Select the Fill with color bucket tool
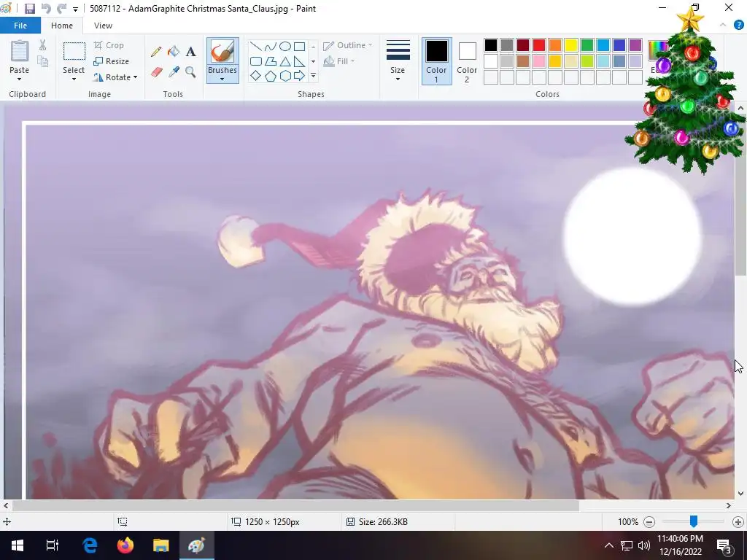747x560 pixels. [174, 52]
